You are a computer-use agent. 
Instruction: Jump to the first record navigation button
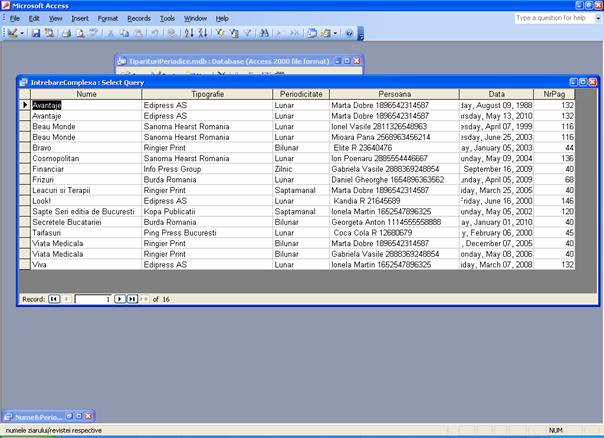pyautogui.click(x=53, y=299)
